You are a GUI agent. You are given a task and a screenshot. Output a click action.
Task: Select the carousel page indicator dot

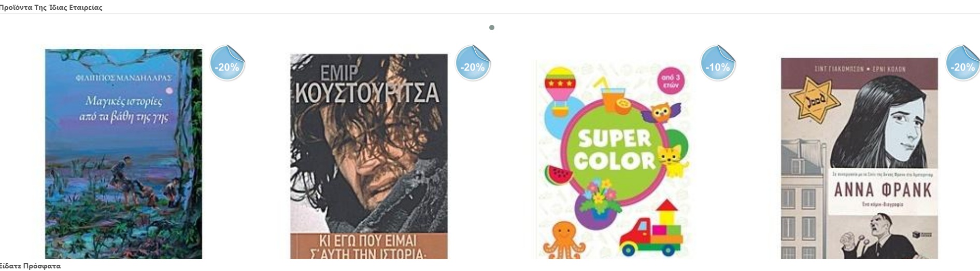click(492, 28)
